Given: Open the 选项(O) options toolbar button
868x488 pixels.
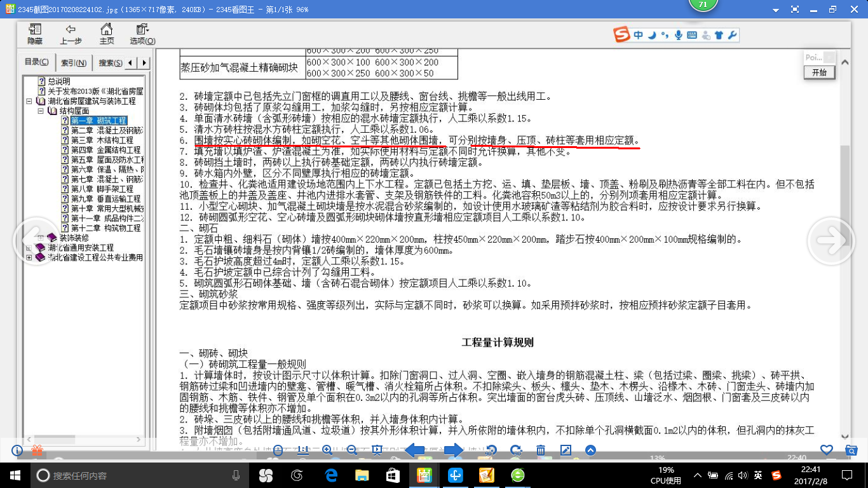Looking at the screenshot, I should pos(142,34).
